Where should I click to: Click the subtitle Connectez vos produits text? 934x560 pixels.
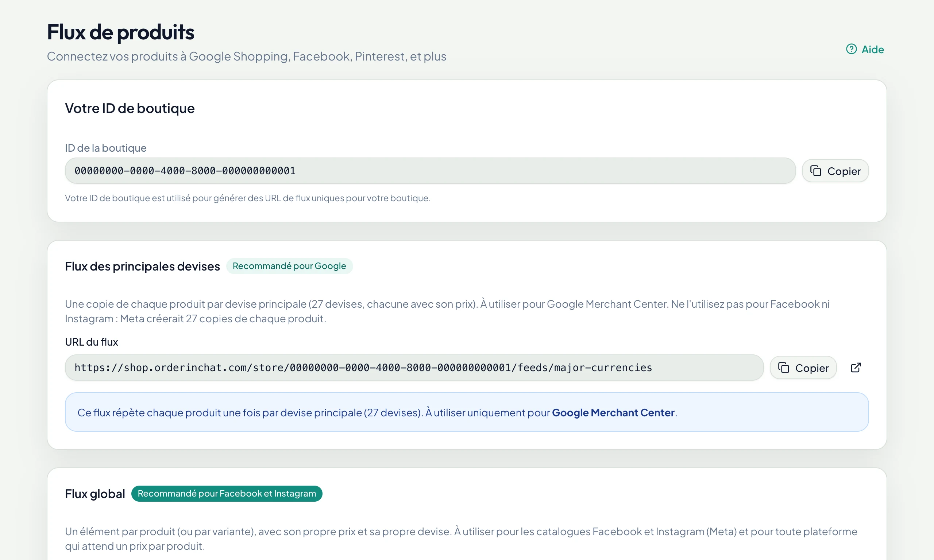click(247, 56)
